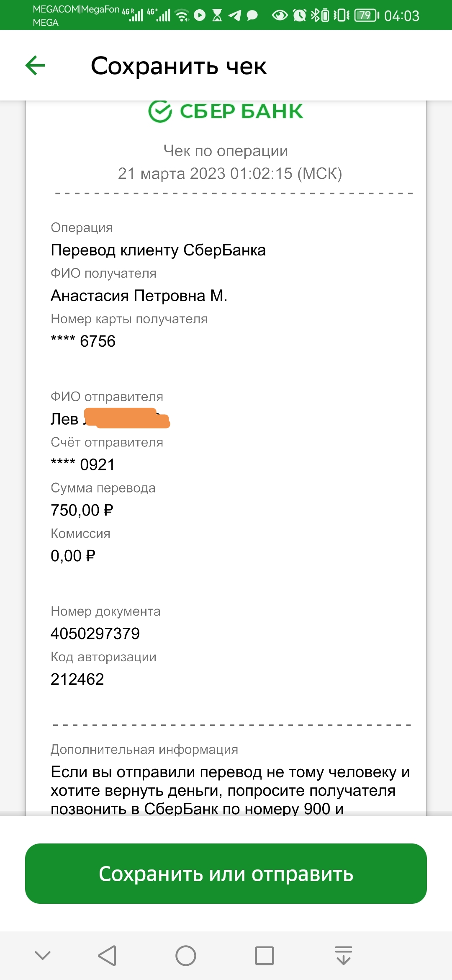This screenshot has width=452, height=980.
Task: Open recent apps square button
Action: [x=265, y=956]
